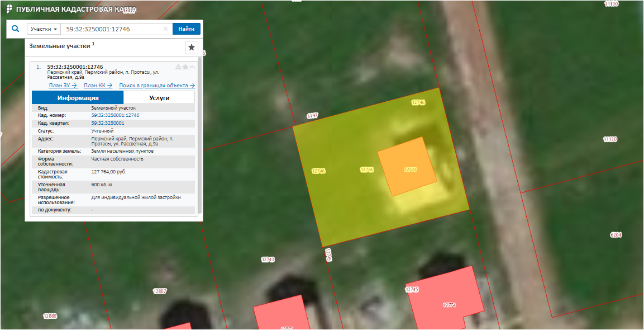
Task: Click cadastral number link 59:32:3250001:12746 in the table
Action: pos(115,115)
